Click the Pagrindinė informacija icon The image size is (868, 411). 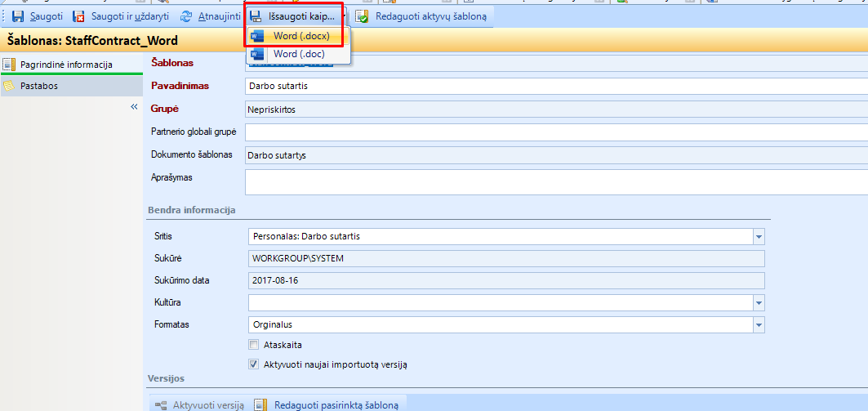(x=9, y=65)
